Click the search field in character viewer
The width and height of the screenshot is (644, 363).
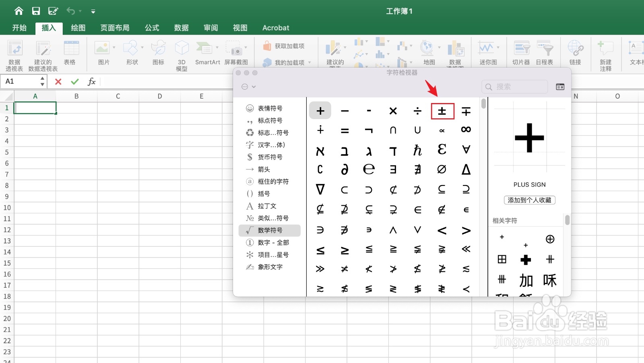(x=515, y=87)
